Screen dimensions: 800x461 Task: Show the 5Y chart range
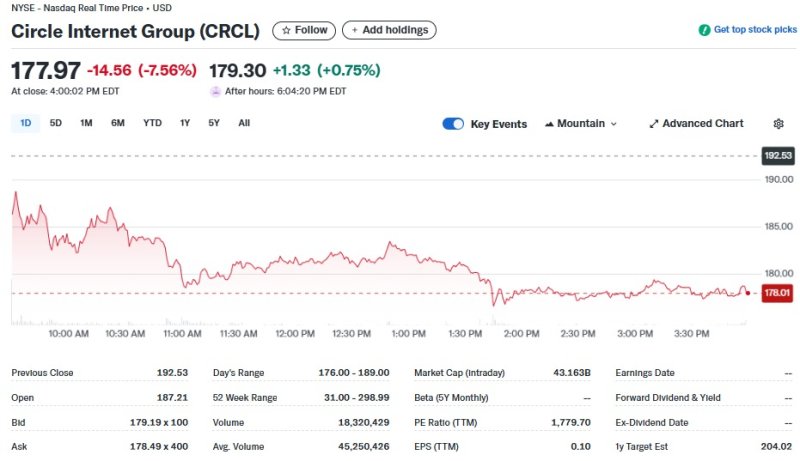pos(214,123)
